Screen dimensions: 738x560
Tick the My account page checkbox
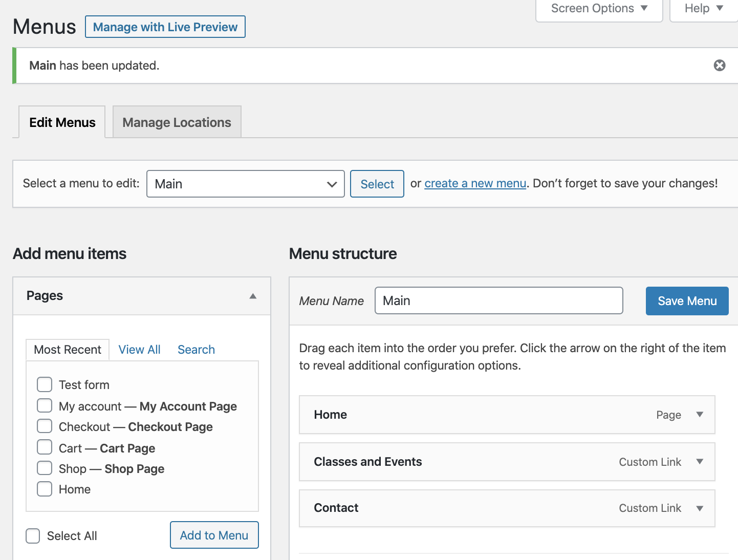point(45,406)
